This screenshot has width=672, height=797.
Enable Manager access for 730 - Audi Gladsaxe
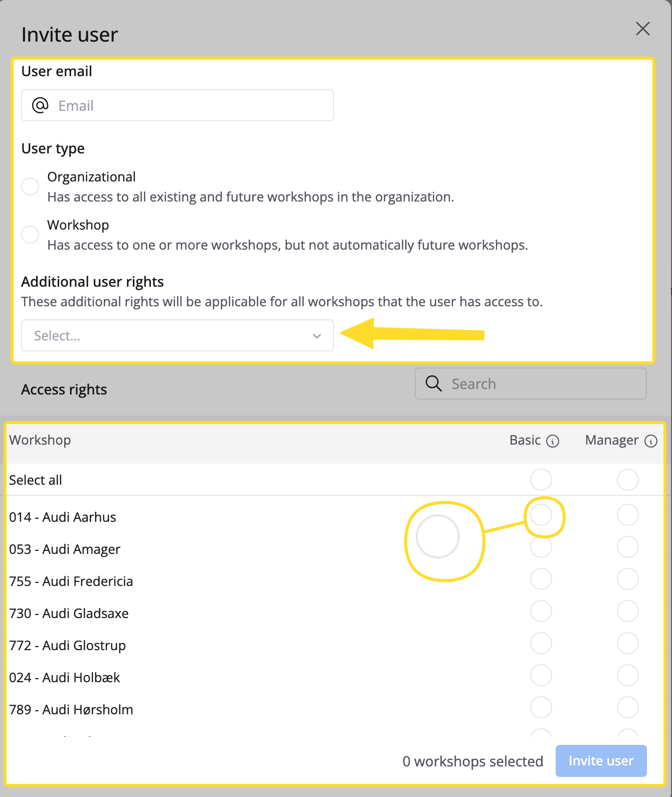point(628,611)
